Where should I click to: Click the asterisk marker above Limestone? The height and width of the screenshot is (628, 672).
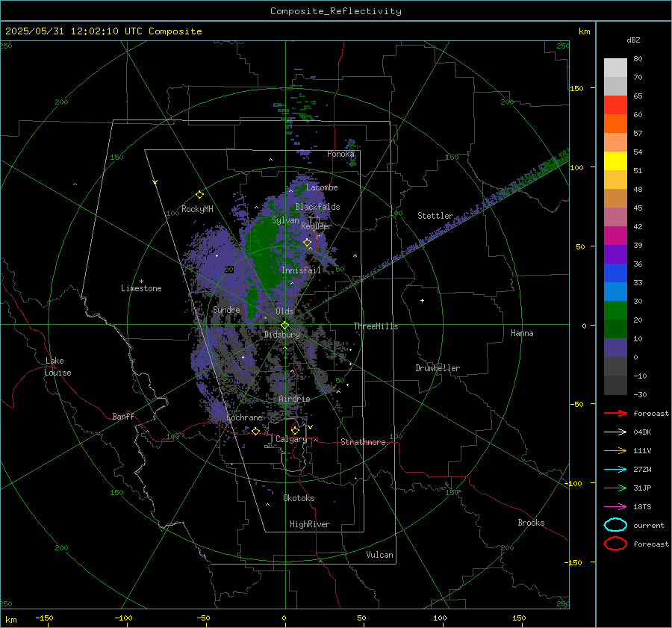[x=141, y=282]
